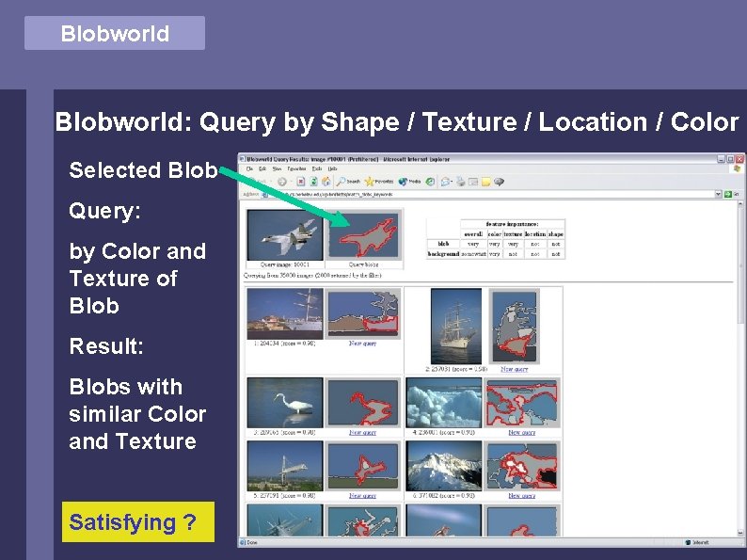Screen dimensions: 747x560
Task: Open History icon in IE toolbar
Action: point(430,182)
